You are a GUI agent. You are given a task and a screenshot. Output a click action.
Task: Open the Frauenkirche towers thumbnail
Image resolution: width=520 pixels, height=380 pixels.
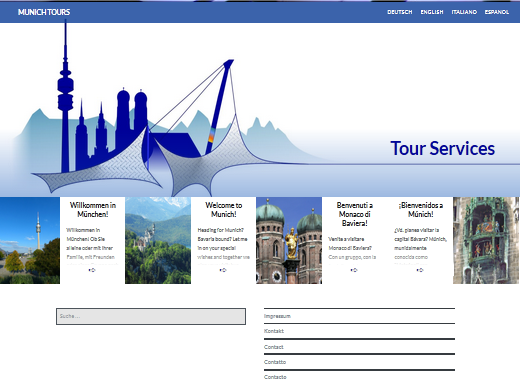[x=289, y=240]
